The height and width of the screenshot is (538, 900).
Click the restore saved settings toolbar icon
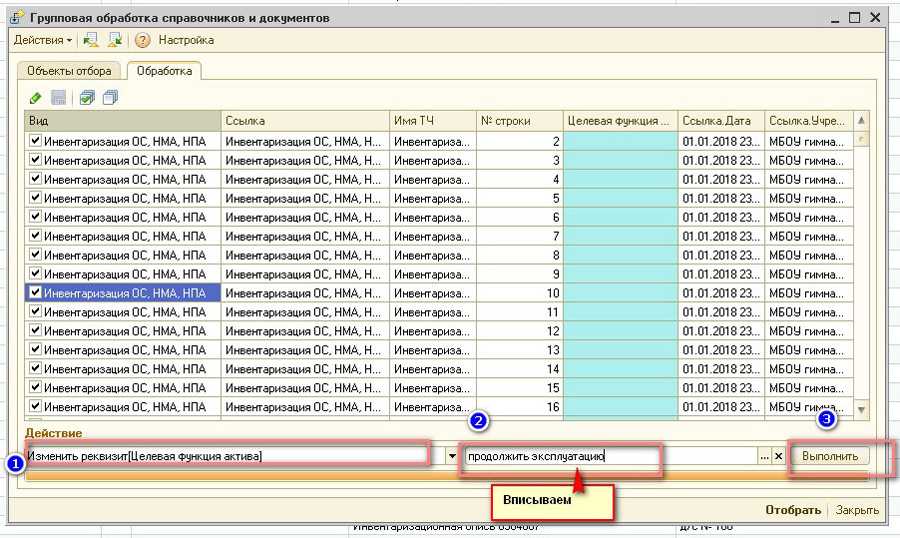click(91, 40)
